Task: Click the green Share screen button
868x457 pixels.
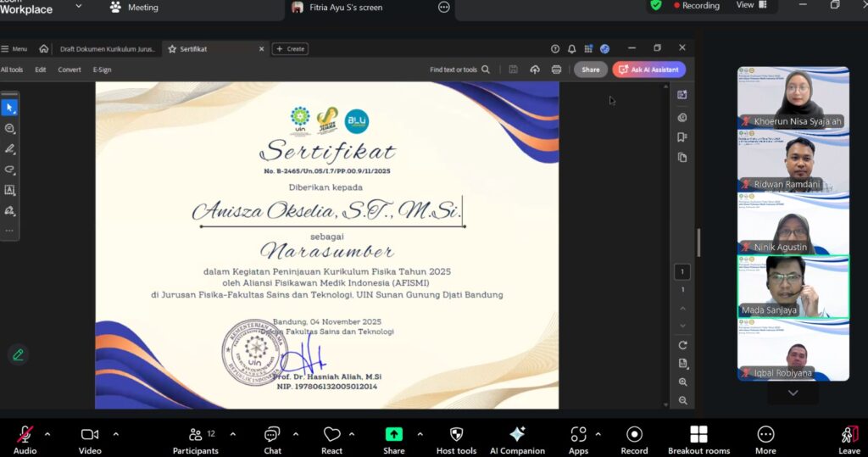Action: tap(394, 437)
